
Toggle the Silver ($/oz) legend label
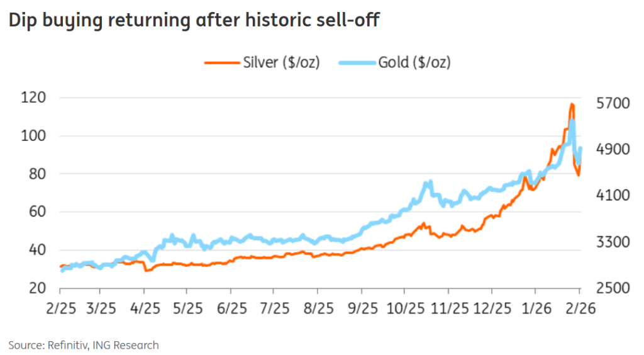coord(280,62)
